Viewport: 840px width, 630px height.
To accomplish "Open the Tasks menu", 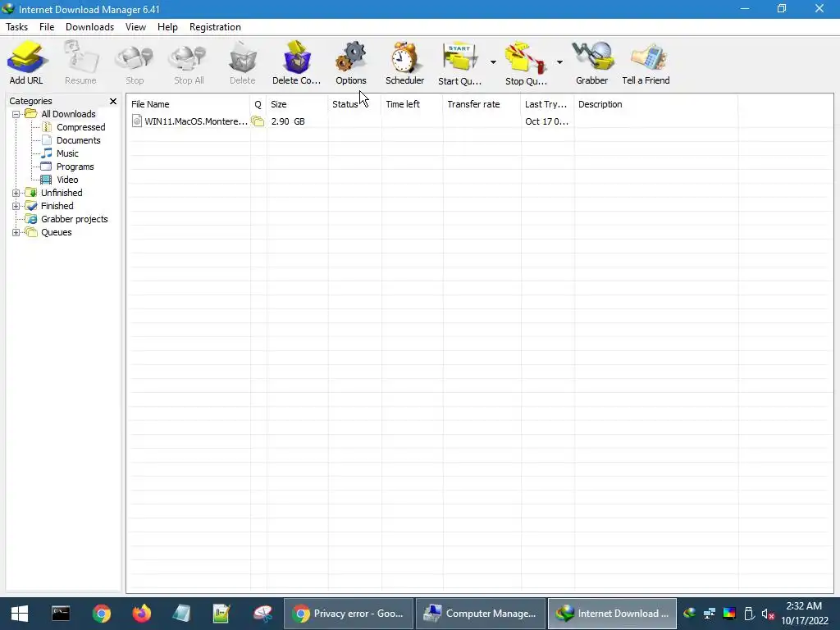I will click(16, 27).
